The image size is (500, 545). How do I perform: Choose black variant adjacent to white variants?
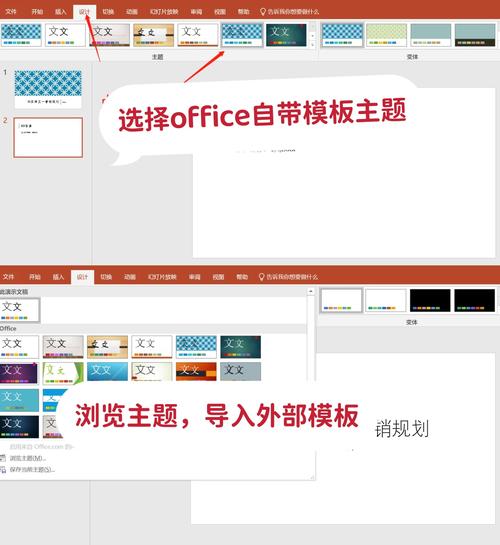430,300
